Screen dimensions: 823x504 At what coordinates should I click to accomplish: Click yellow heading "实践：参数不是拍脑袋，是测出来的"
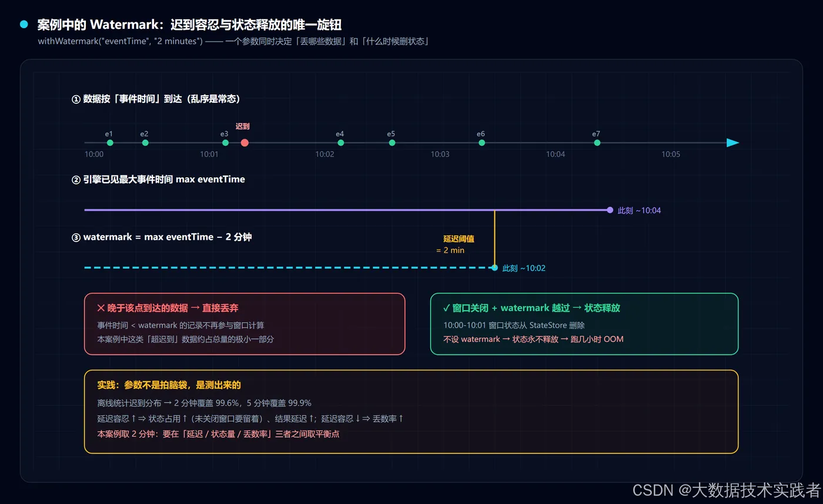[169, 385]
